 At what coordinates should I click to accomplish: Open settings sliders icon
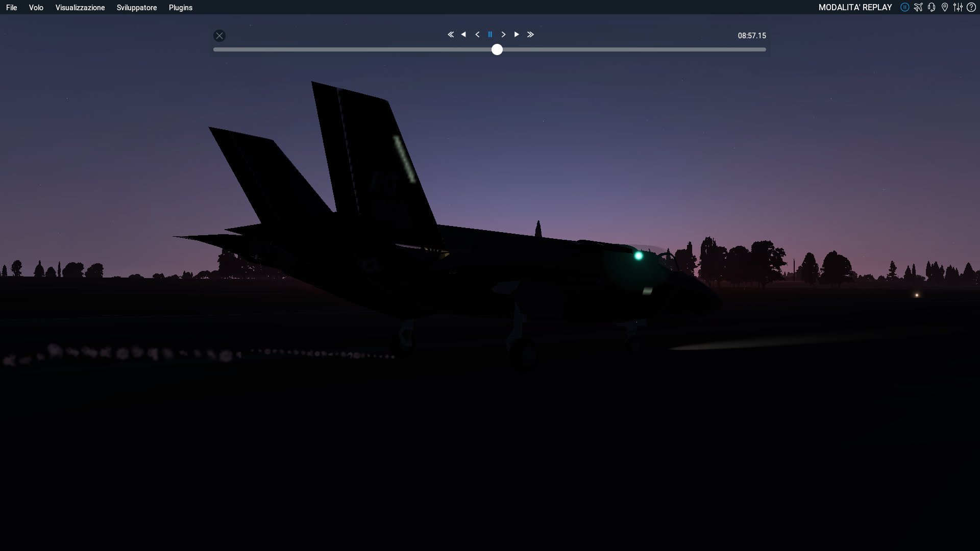pyautogui.click(x=958, y=7)
